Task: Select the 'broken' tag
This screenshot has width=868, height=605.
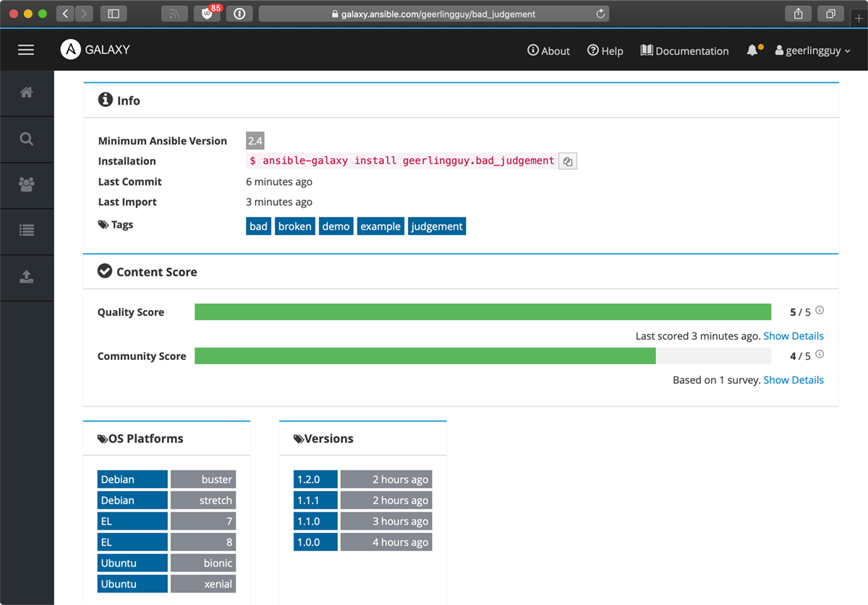Action: click(295, 226)
